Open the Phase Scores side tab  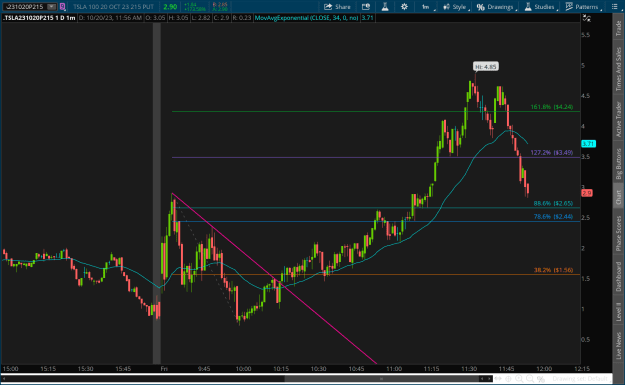pos(619,233)
